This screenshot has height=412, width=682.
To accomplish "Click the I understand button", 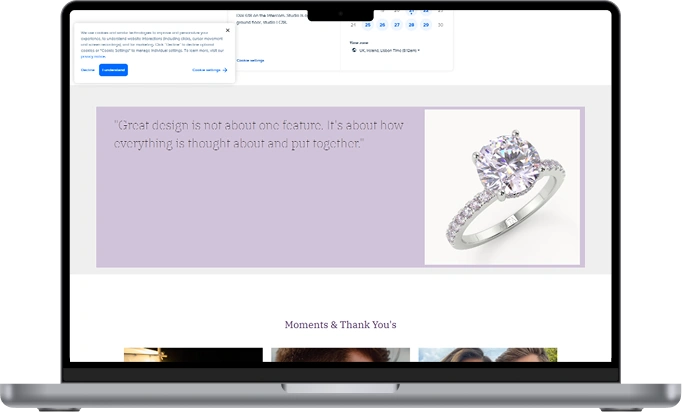I will pos(113,70).
